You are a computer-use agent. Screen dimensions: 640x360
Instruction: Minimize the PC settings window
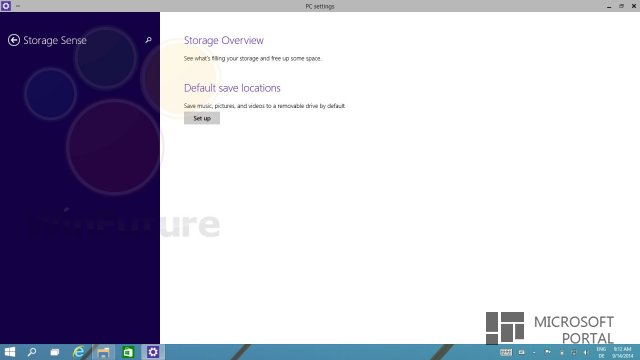[609, 6]
